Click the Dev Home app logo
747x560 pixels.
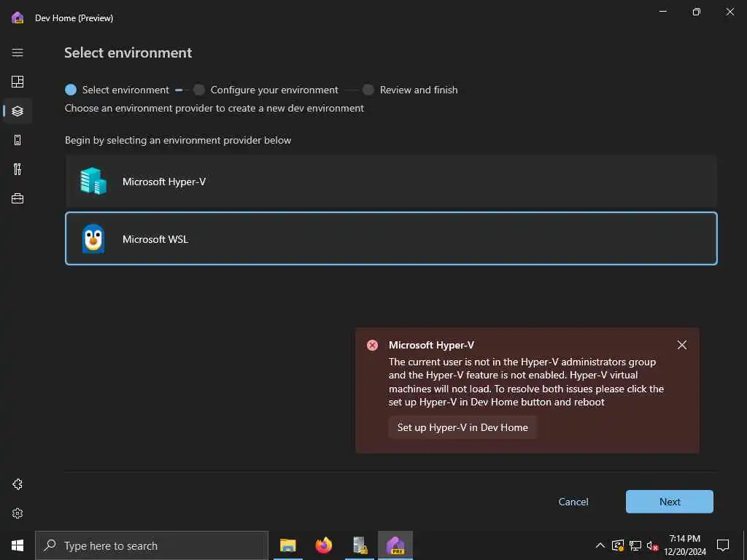pyautogui.click(x=18, y=18)
